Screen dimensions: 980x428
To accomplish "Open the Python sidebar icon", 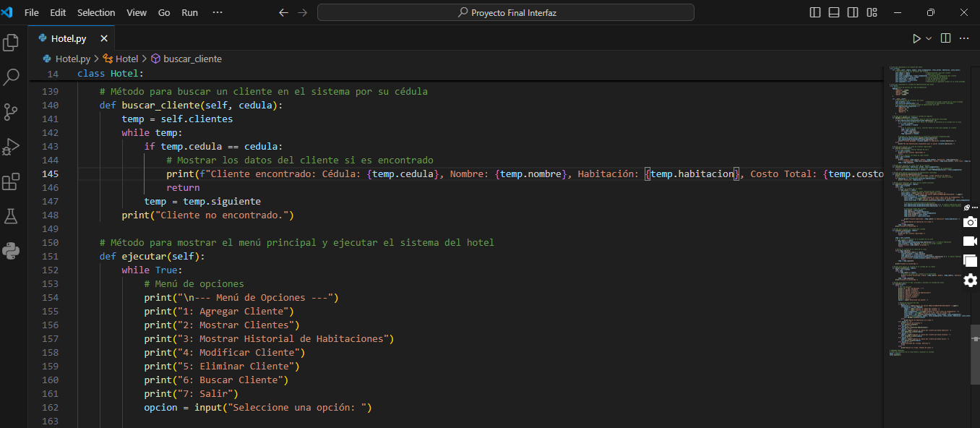I will tap(11, 251).
